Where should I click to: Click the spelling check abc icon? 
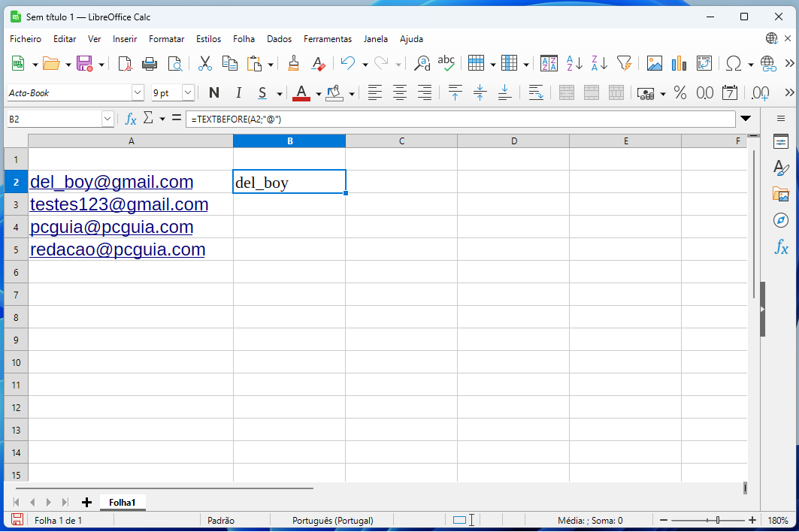(446, 64)
